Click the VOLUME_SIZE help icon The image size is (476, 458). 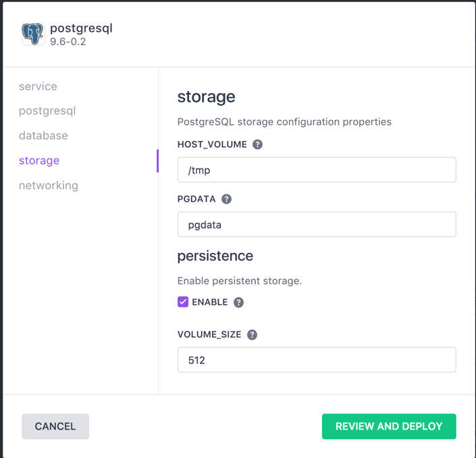click(252, 335)
